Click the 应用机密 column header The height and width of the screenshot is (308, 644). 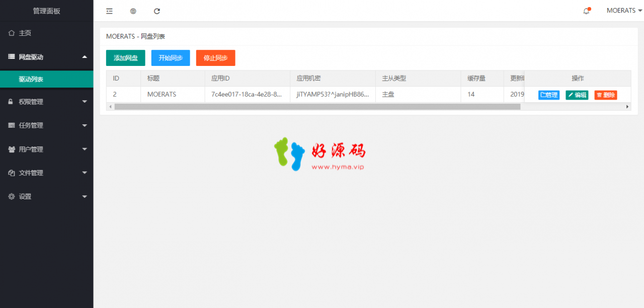pyautogui.click(x=333, y=79)
